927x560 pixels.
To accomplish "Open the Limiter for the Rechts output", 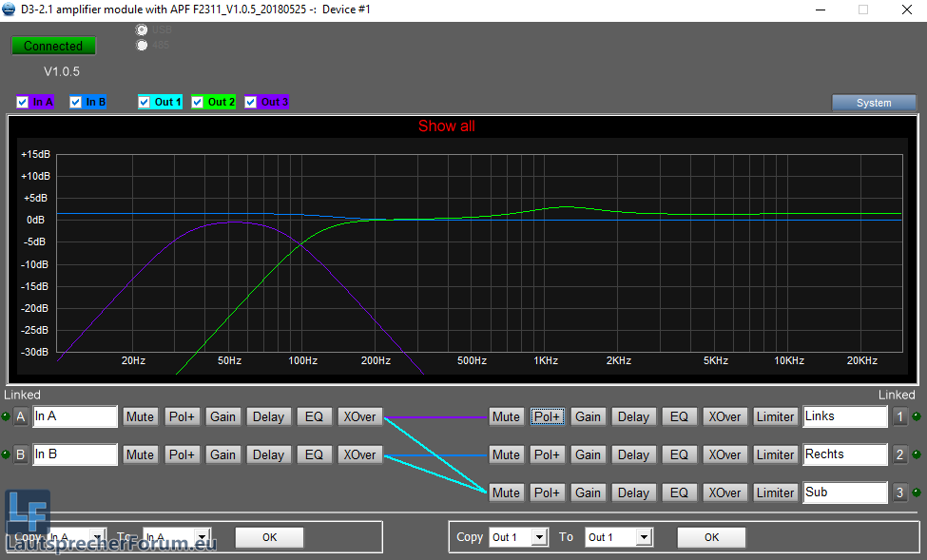I will pos(775,454).
